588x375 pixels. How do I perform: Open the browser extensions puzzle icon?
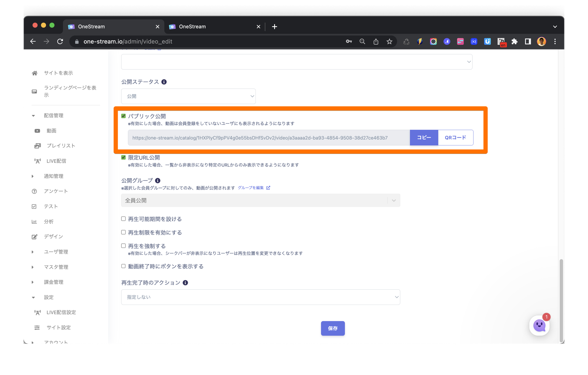point(514,42)
